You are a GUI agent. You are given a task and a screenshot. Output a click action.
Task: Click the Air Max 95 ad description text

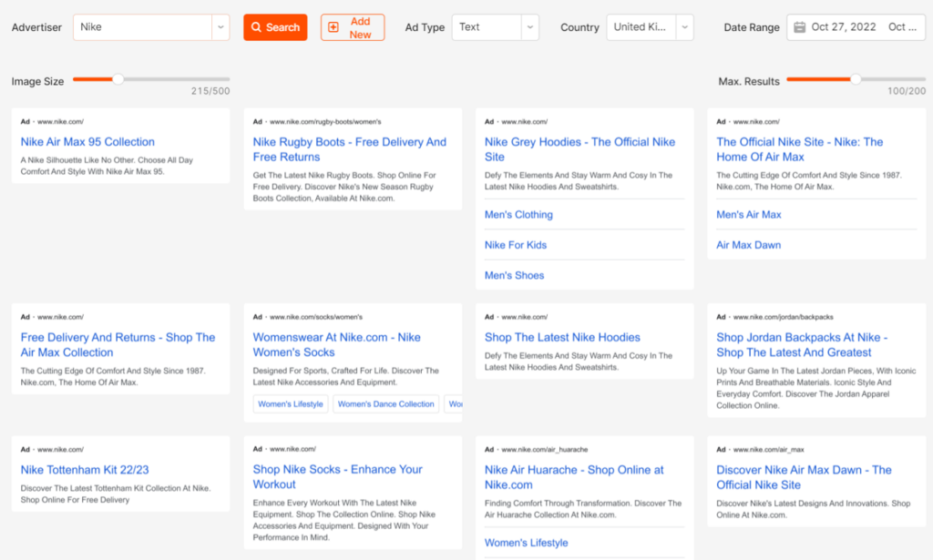pos(108,166)
